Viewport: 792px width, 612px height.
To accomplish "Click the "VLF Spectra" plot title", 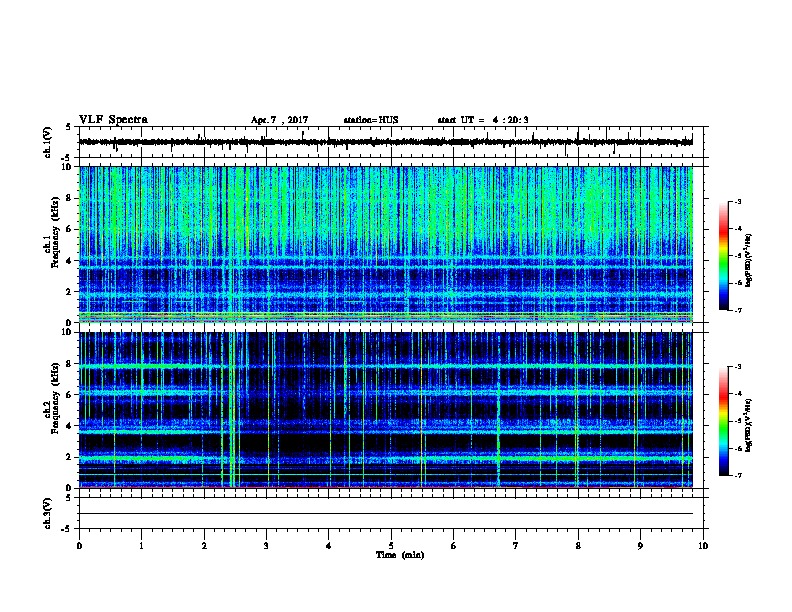I will pyautogui.click(x=113, y=120).
